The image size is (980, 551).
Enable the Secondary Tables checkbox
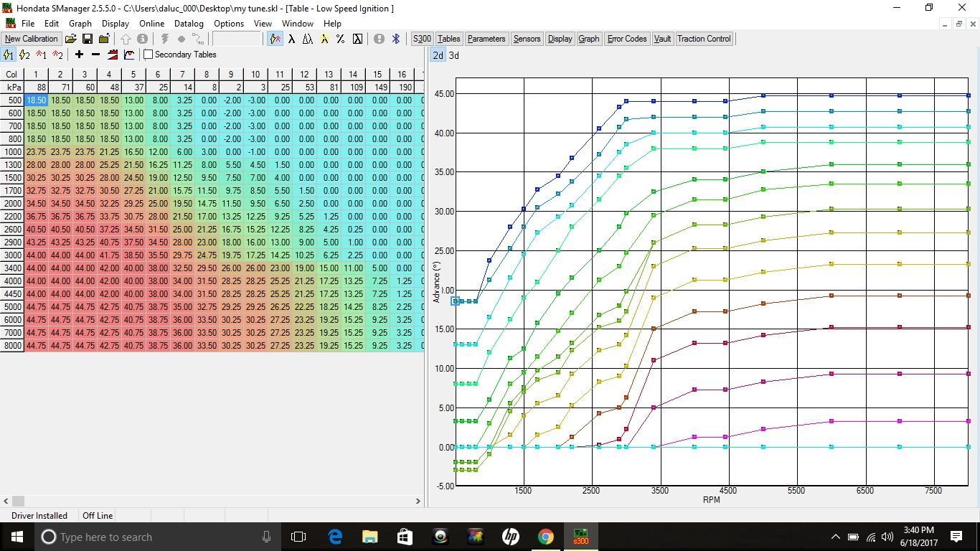[149, 55]
